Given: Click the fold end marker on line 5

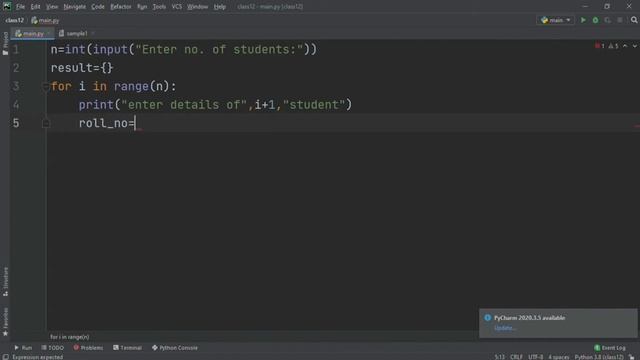Looking at the screenshot, I should pos(46,123).
